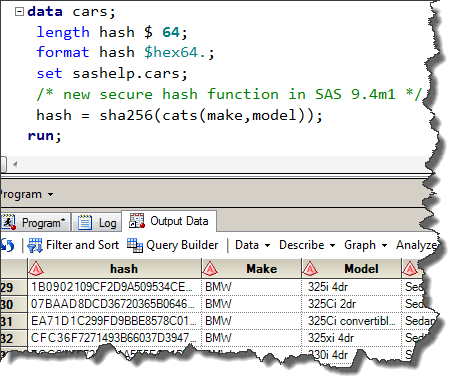Click hash cell starting 07BAAD8DCD367203
Screen dimensions: 462x389
(x=114, y=304)
